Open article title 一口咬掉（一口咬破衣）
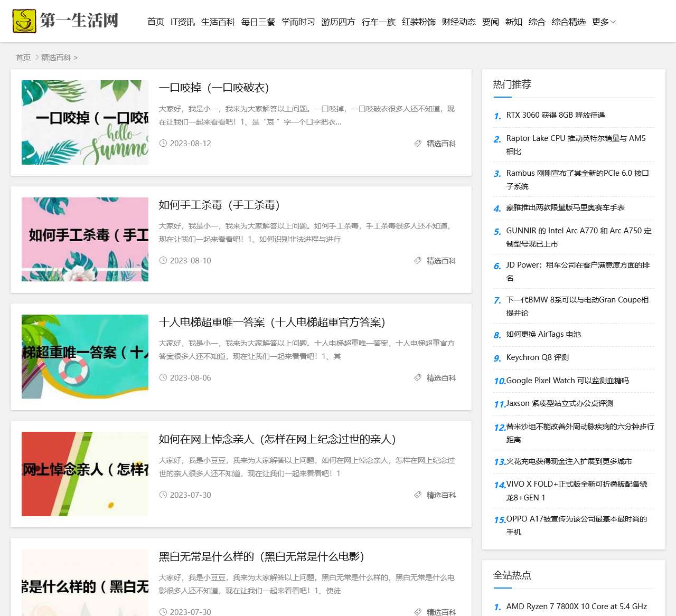Viewport: 676px width, 616px height. [x=214, y=88]
